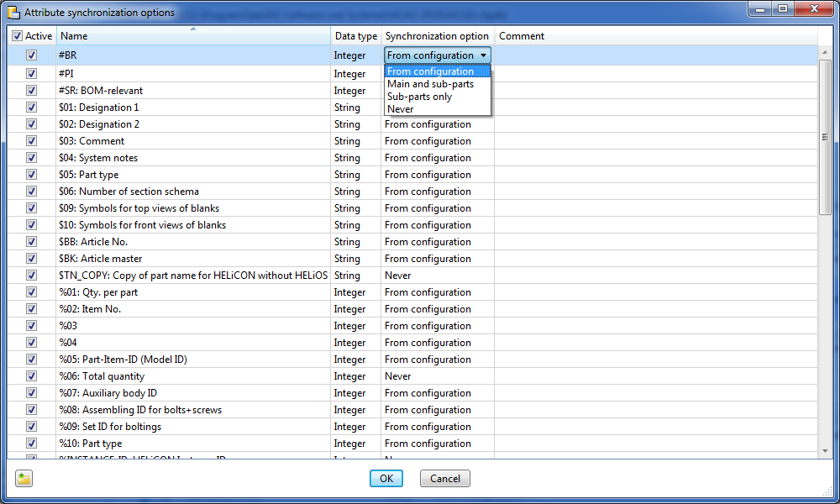This screenshot has height=504, width=840.
Task: Maximize the dialog window
Action: coord(783,8)
